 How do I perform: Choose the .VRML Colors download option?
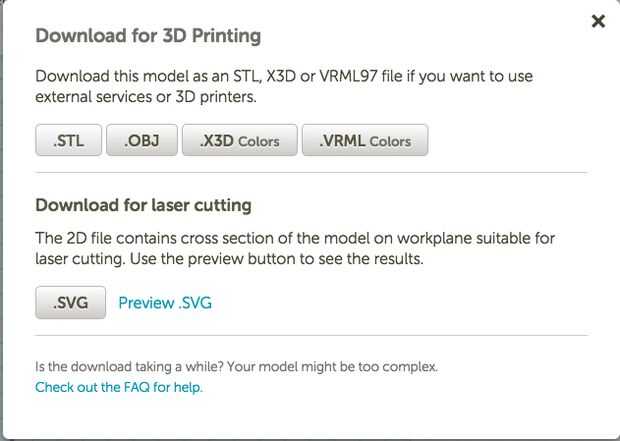click(365, 141)
